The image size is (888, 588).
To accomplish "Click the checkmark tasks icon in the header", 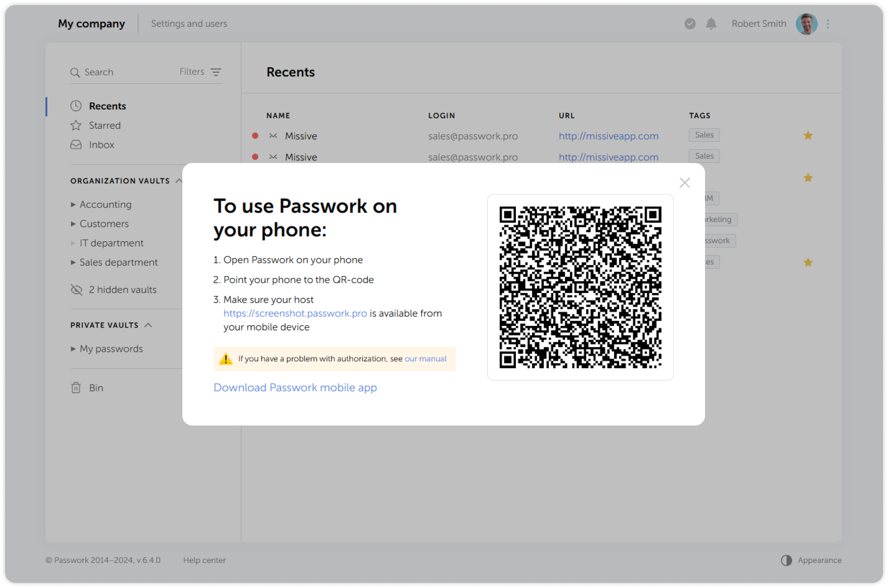I will [689, 24].
